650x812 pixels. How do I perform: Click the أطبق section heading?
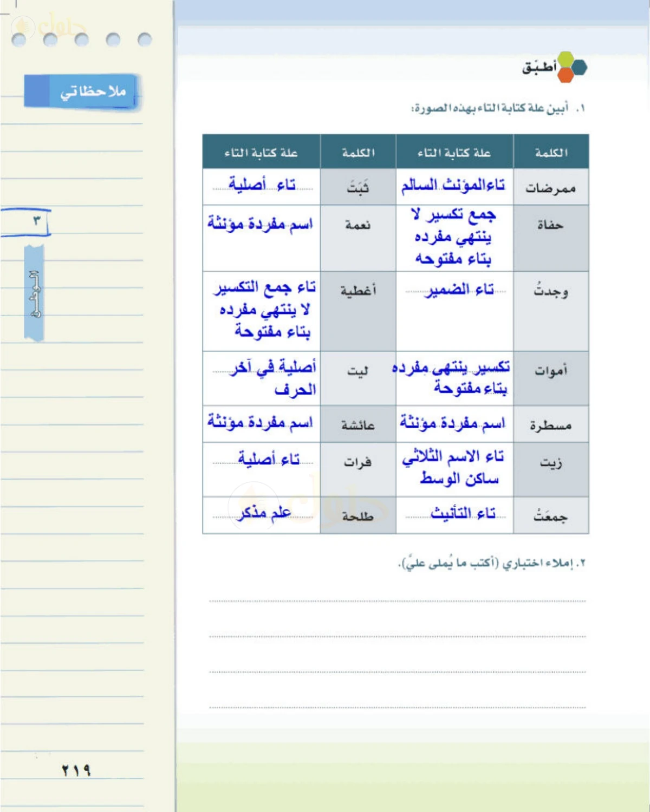[x=539, y=68]
